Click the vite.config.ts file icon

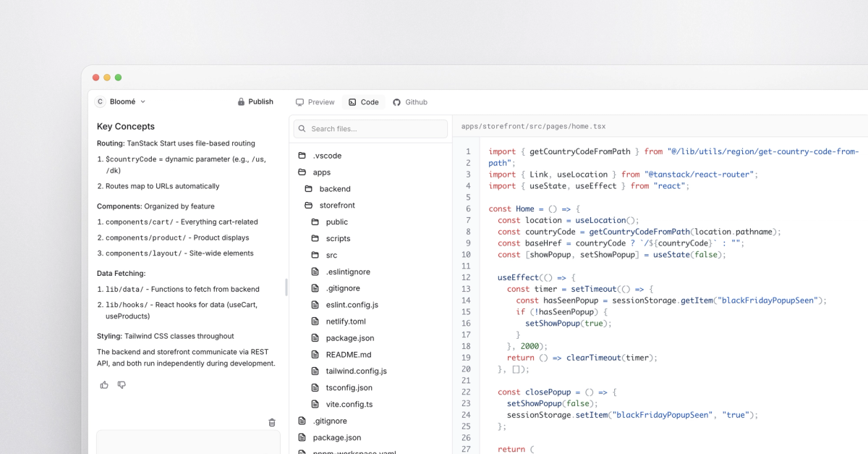[x=315, y=404]
